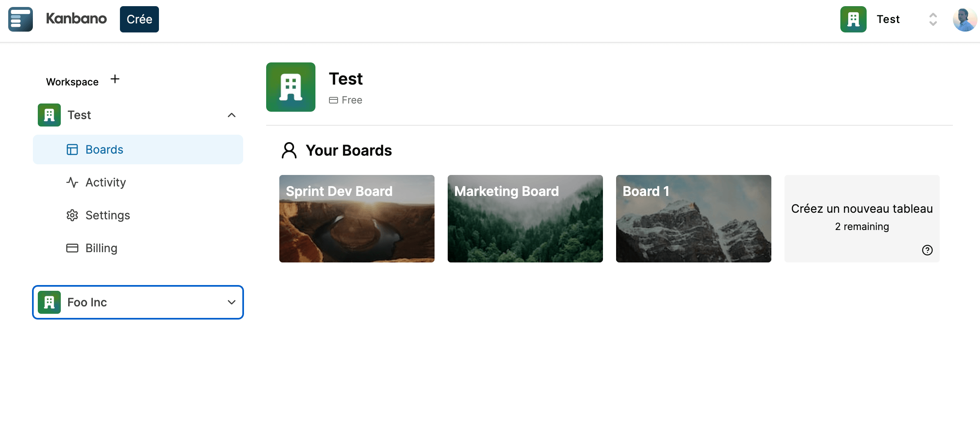Navigate to Billing
980x437 pixels.
point(101,248)
